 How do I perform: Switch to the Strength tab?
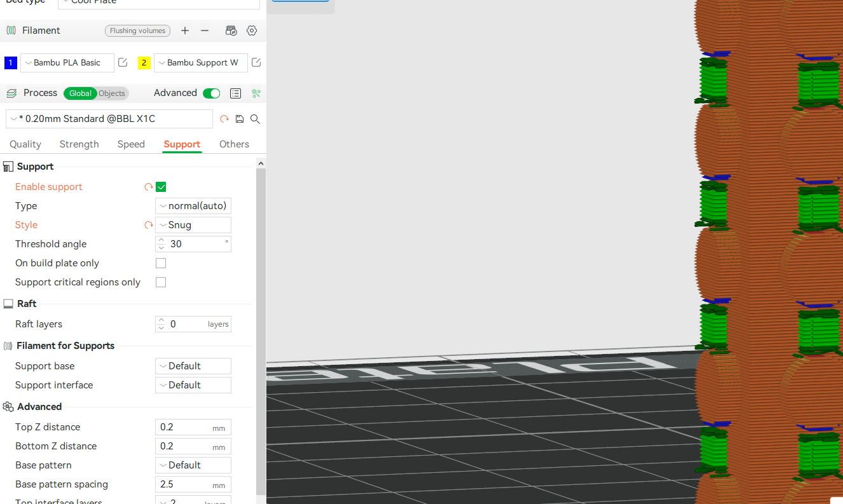(79, 144)
